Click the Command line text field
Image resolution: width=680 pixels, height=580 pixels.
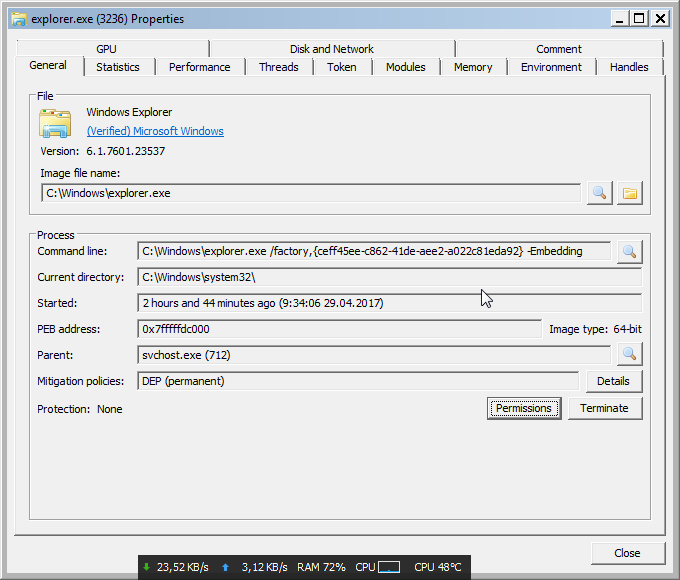pos(374,251)
